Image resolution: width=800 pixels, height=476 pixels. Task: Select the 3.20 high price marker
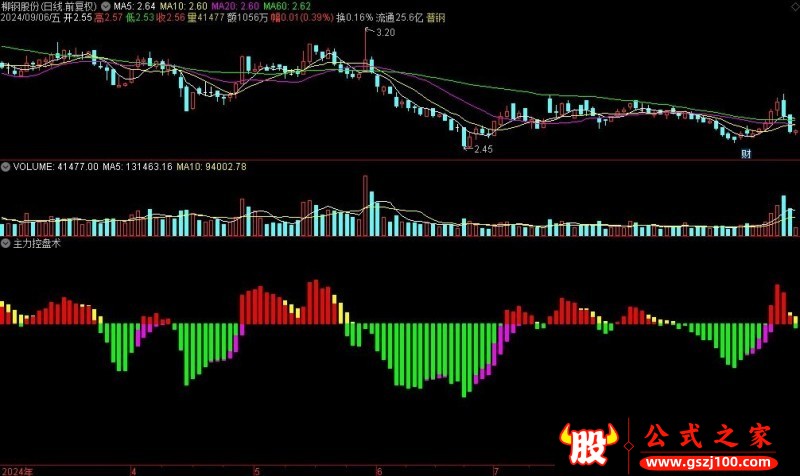click(x=385, y=32)
